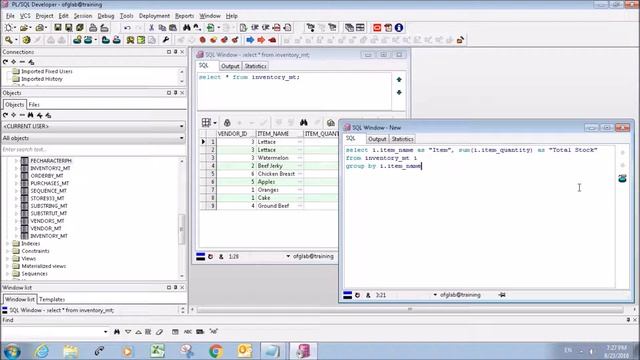The width and height of the screenshot is (640, 360).
Task: Switch to Output tab in inventory SQL window
Action: click(x=230, y=66)
